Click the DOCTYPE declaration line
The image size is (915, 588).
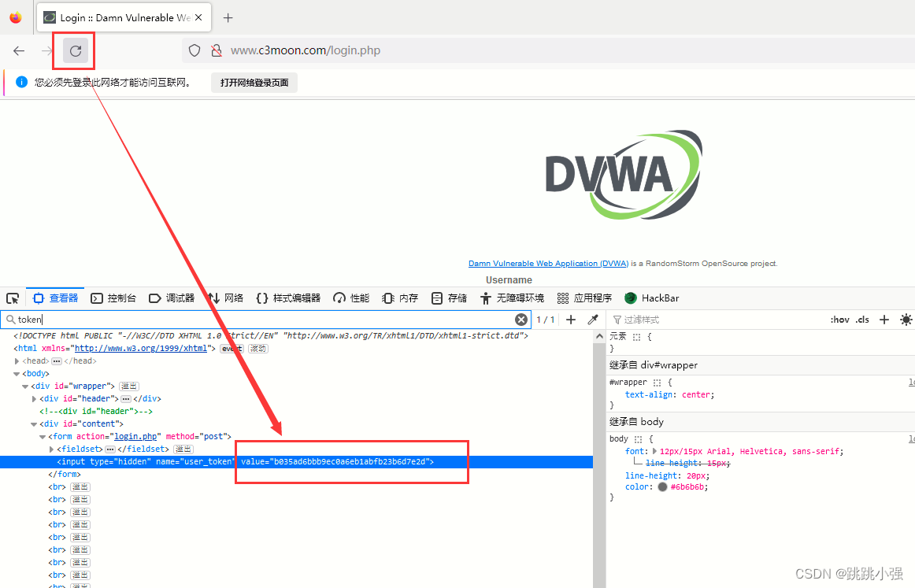tap(271, 336)
